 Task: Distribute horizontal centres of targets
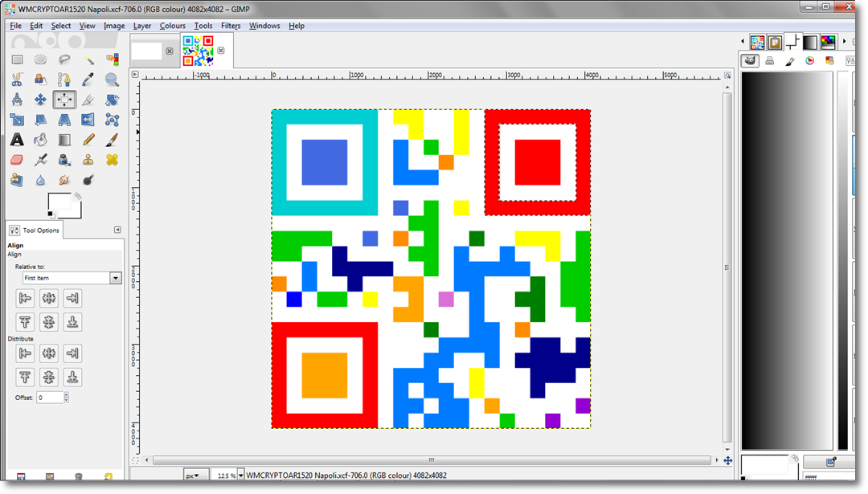49,353
